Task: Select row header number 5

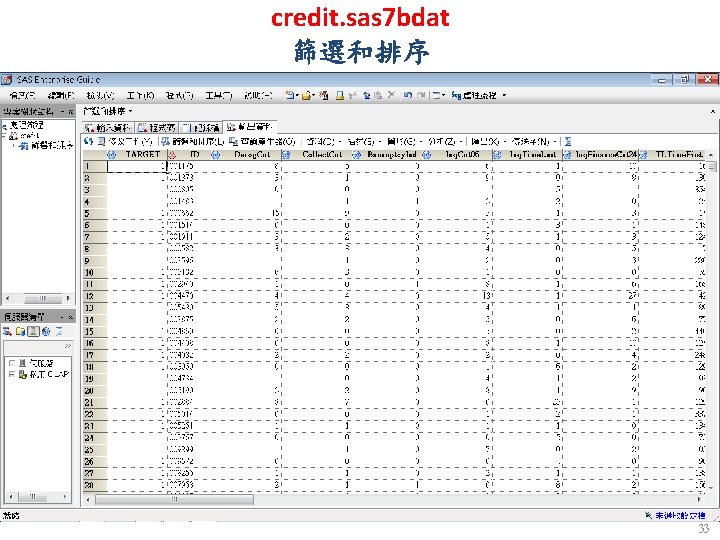Action: 95,214
